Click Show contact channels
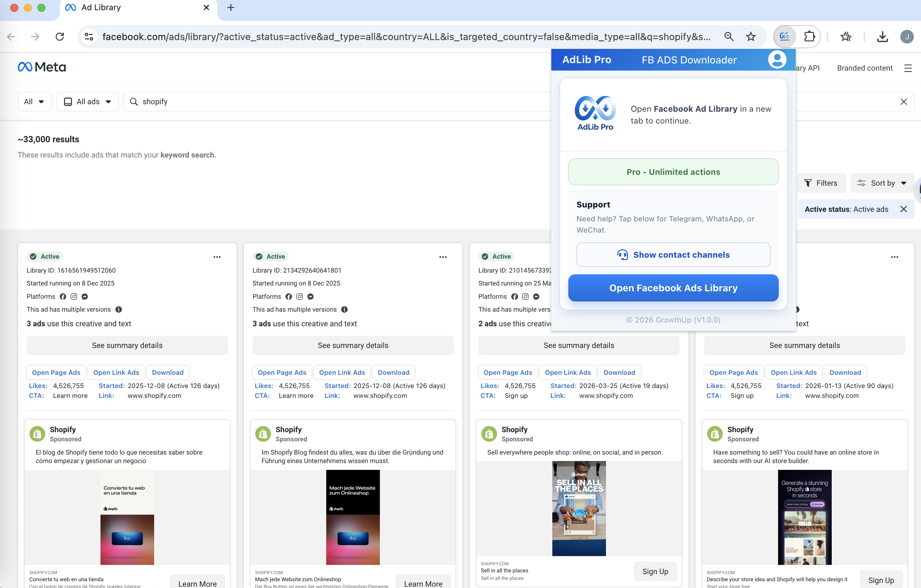The image size is (921, 588). tap(673, 255)
